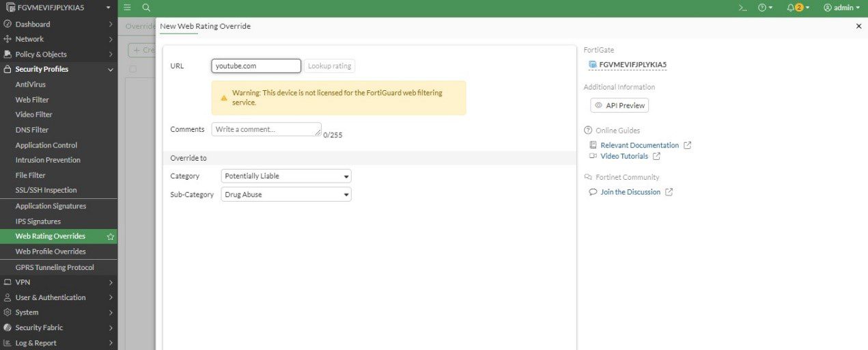Click the search magnifier icon in top bar

(146, 8)
